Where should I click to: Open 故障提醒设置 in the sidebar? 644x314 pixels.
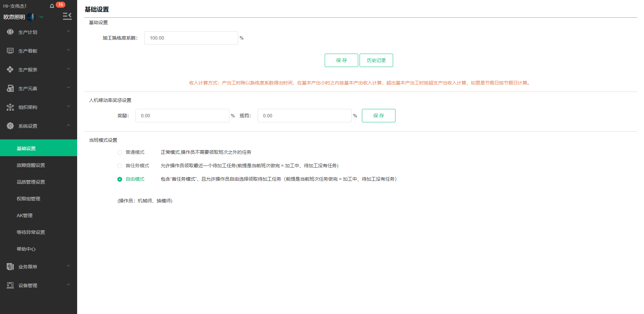click(31, 165)
